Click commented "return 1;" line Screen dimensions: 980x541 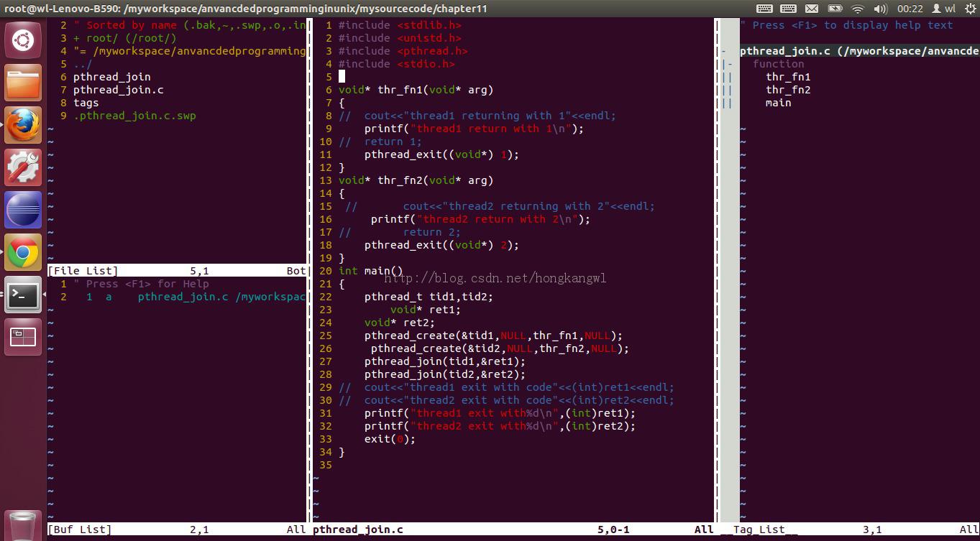click(x=380, y=142)
